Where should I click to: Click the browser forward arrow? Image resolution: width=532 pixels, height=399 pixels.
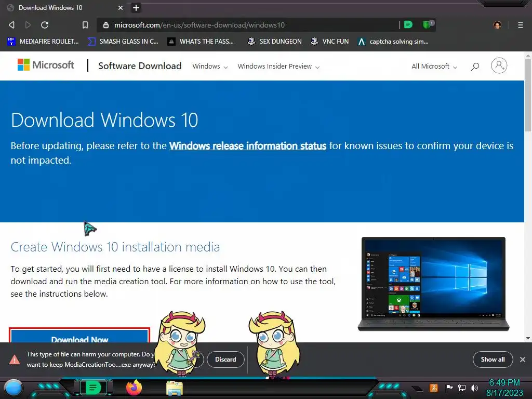click(x=28, y=25)
